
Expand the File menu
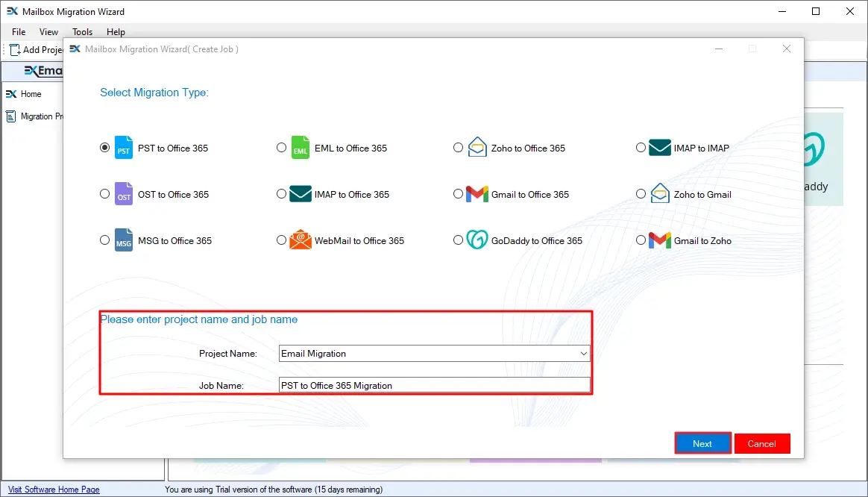[x=17, y=32]
